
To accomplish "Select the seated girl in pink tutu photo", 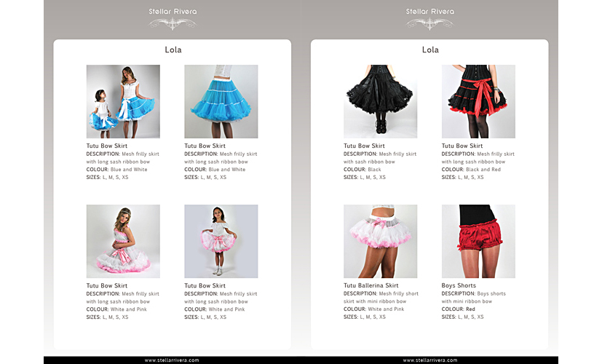I will [123, 241].
